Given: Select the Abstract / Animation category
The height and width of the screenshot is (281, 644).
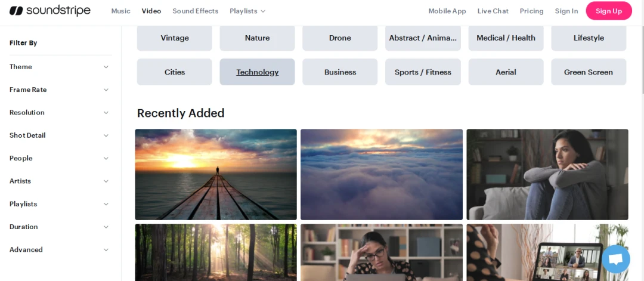Looking at the screenshot, I should (x=423, y=38).
